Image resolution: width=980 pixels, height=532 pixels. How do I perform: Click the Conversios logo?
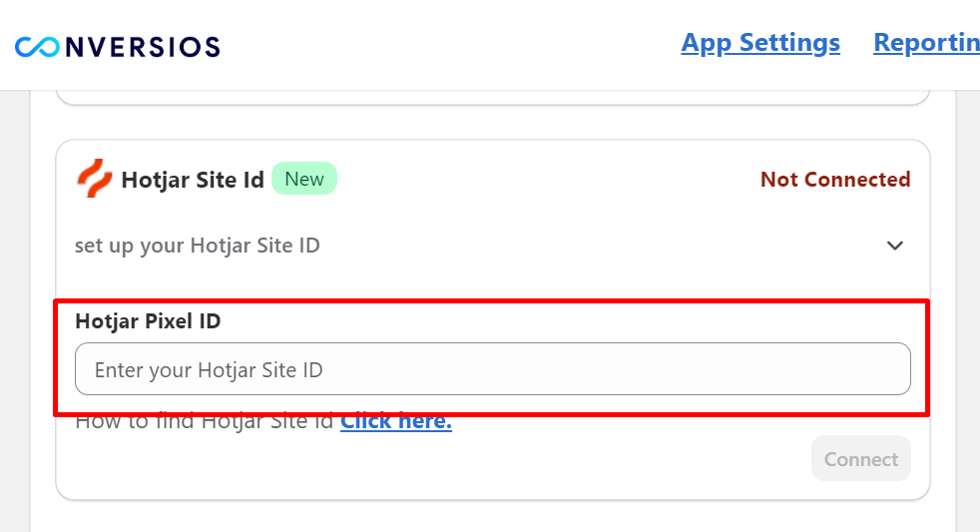[118, 47]
